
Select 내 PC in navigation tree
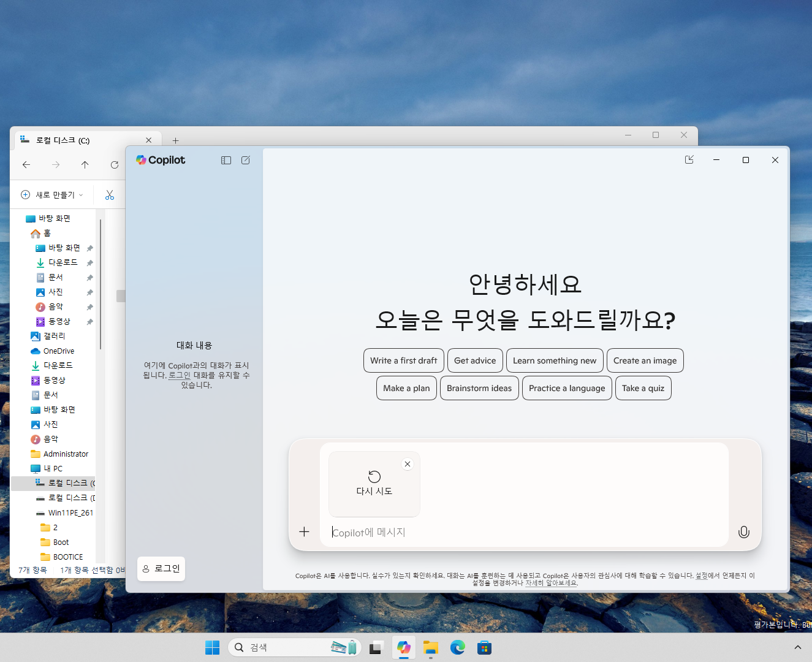[x=47, y=469]
